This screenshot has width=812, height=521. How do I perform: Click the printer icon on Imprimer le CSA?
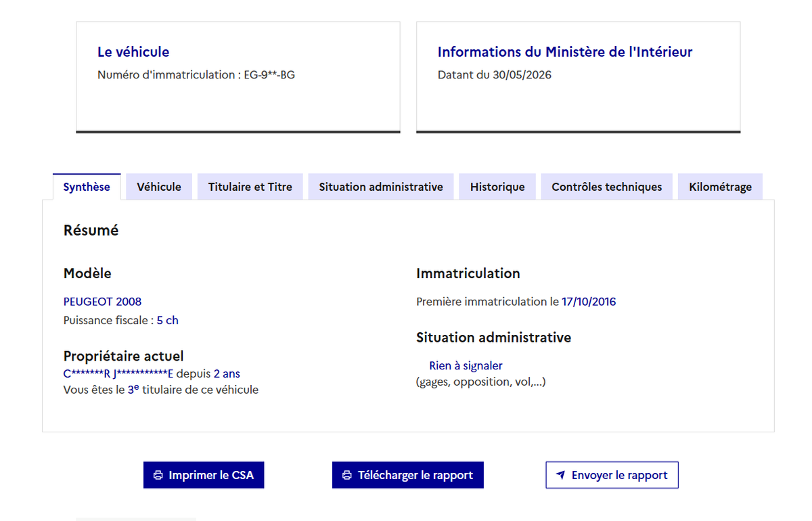[x=158, y=475]
